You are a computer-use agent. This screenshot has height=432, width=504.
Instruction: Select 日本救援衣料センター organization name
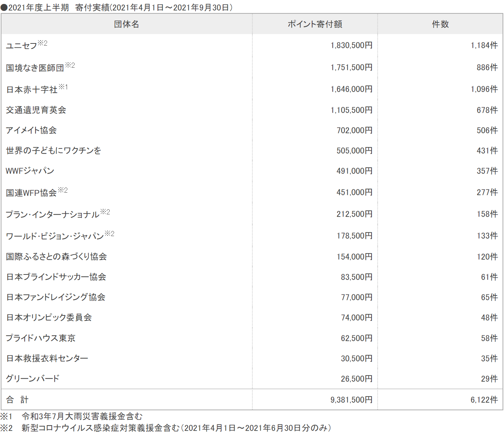click(47, 358)
